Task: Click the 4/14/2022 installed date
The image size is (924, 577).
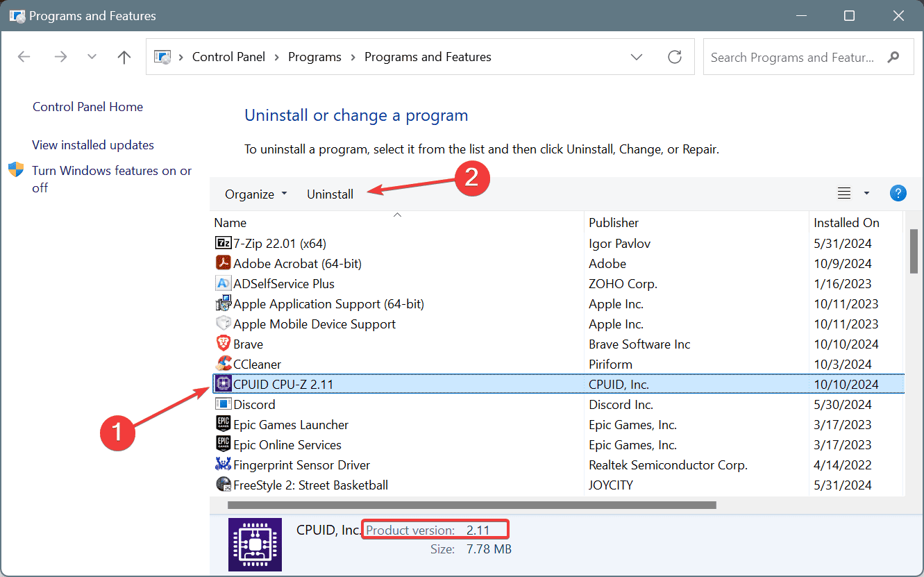Action: (843, 465)
